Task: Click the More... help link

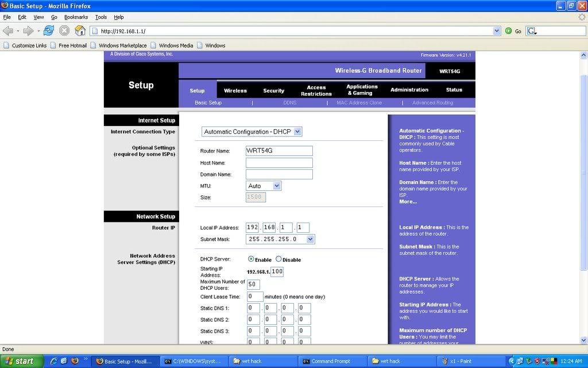Action: point(408,202)
